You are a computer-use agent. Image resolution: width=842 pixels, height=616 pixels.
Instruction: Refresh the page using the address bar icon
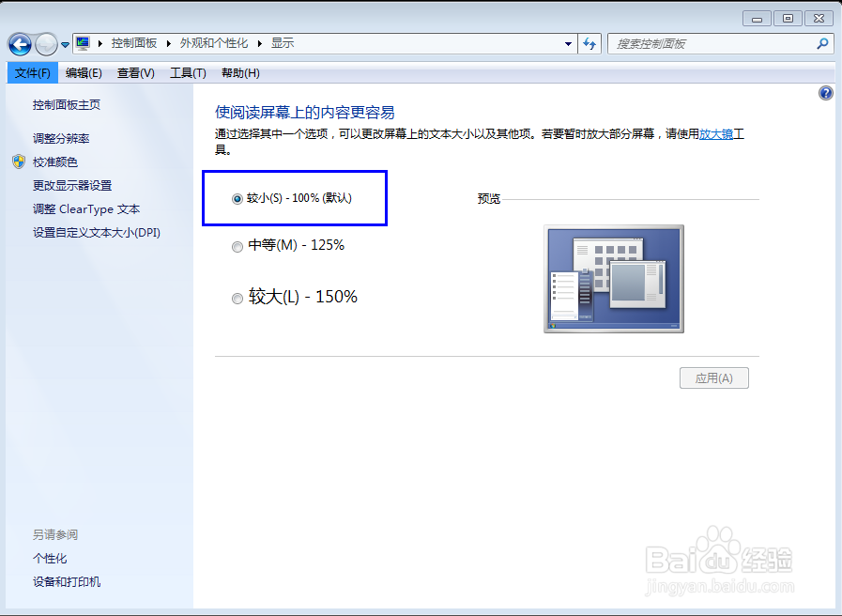590,43
